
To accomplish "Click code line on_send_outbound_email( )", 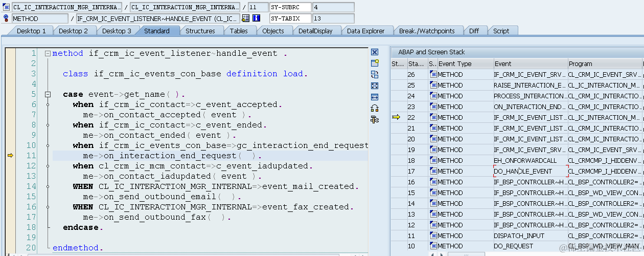I will point(162,197).
